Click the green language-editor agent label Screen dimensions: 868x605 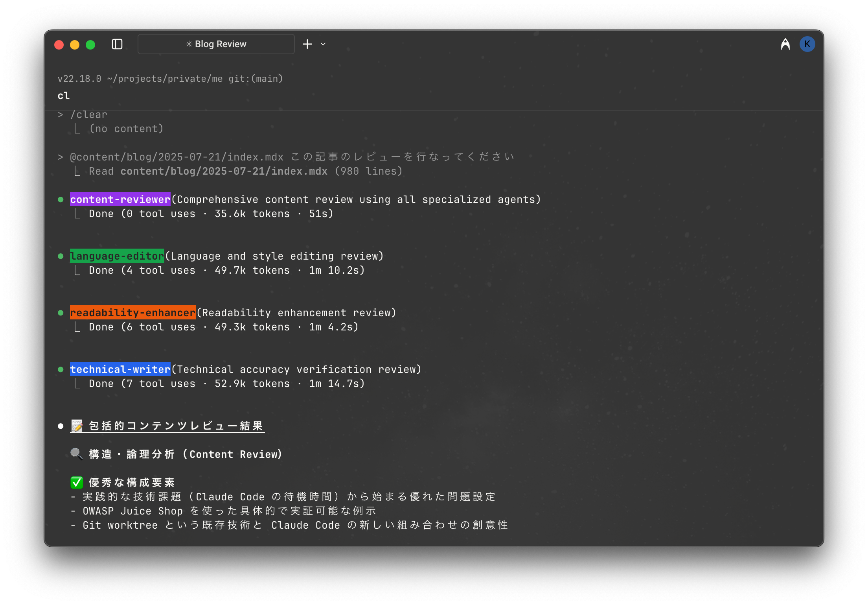pyautogui.click(x=117, y=256)
